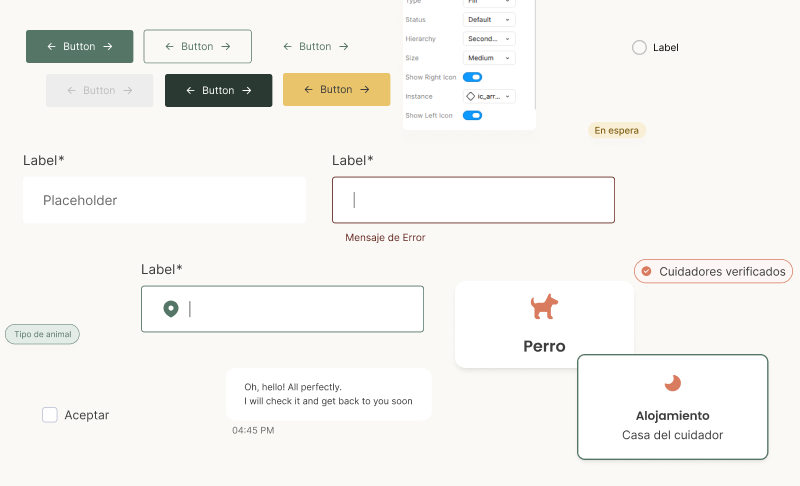Select the Perro card title

tap(544, 346)
